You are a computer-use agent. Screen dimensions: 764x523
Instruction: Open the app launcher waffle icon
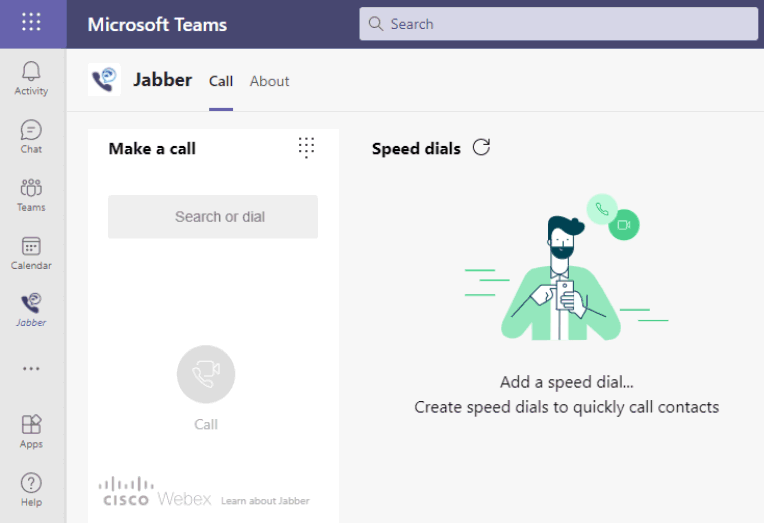click(31, 22)
